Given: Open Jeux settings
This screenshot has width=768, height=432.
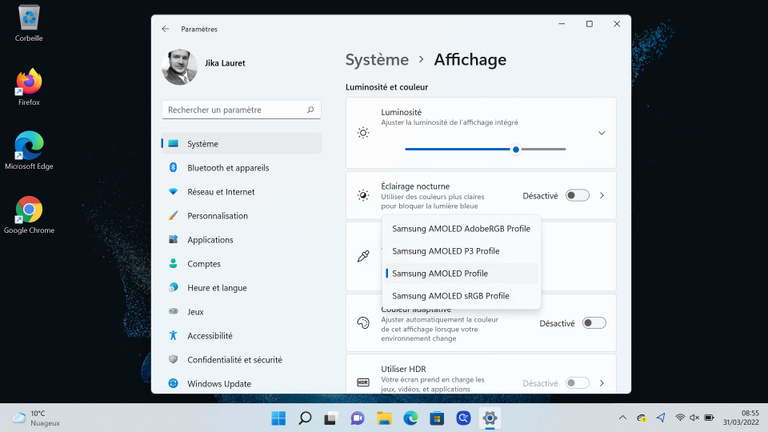Looking at the screenshot, I should (241, 312).
